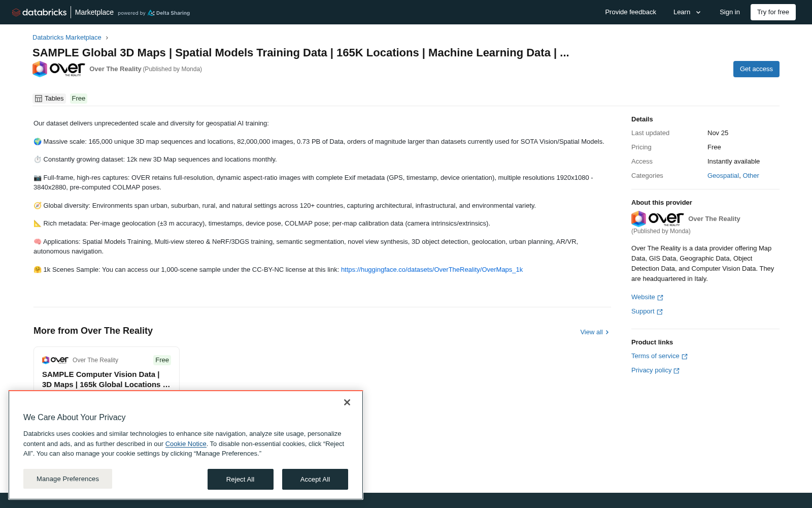This screenshot has width=812, height=508.
Task: Click the Nov 25 last updated value
Action: pyautogui.click(x=718, y=133)
